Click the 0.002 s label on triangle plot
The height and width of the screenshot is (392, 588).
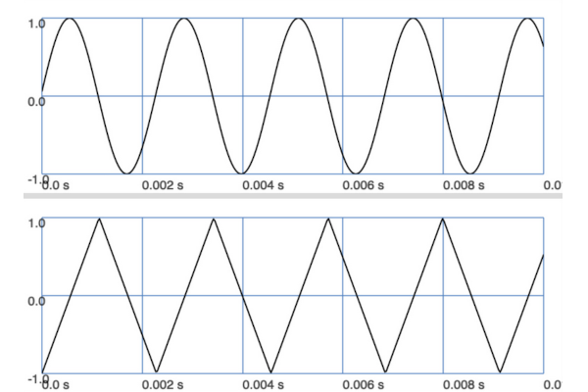pyautogui.click(x=164, y=384)
